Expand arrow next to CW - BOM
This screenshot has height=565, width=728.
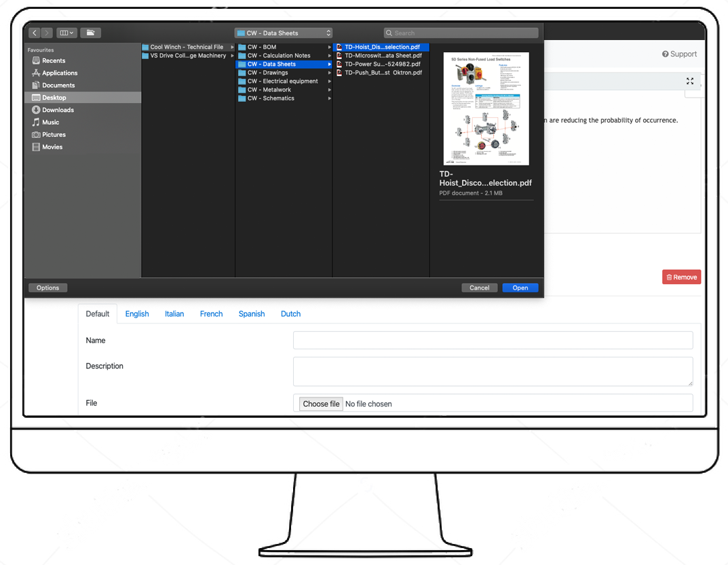(x=329, y=47)
